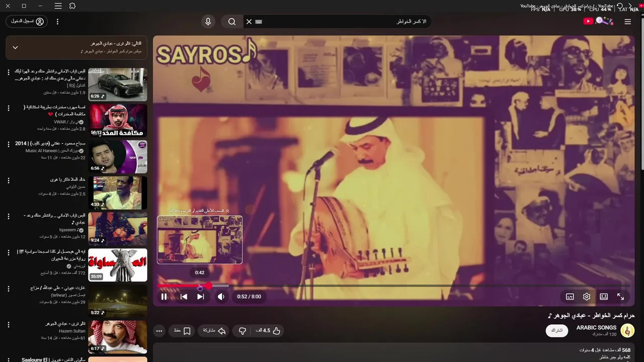The height and width of the screenshot is (362, 644).
Task: Run search with the magnifier button
Action: coord(232,22)
